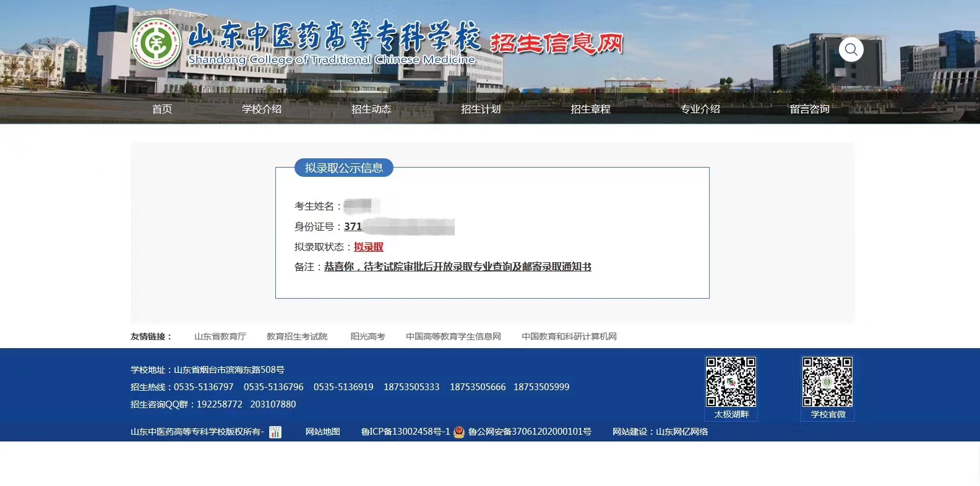Screen dimensions: 980x486
Task: Click the statistics icon beside copyright text
Action: (x=275, y=432)
